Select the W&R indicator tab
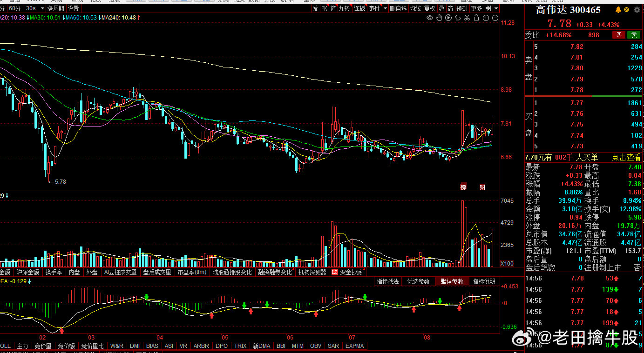The image size is (644, 353). click(117, 346)
